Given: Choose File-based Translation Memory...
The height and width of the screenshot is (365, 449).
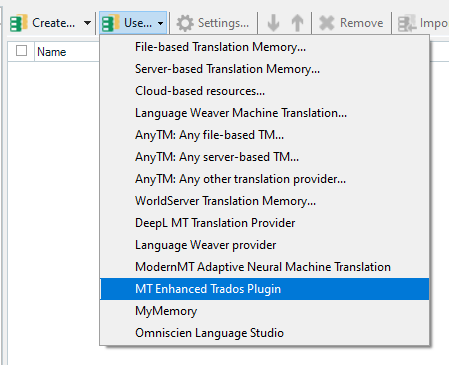Looking at the screenshot, I should point(265,47).
